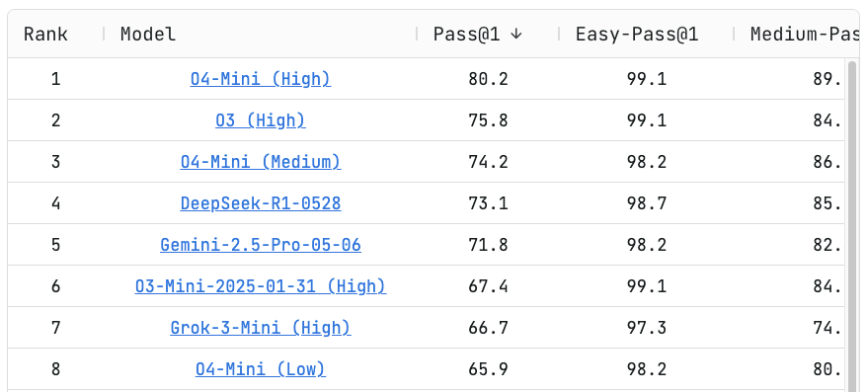Click the Pass@1 column header
Image resolution: width=868 pixels, height=392 pixels.
[x=466, y=35]
